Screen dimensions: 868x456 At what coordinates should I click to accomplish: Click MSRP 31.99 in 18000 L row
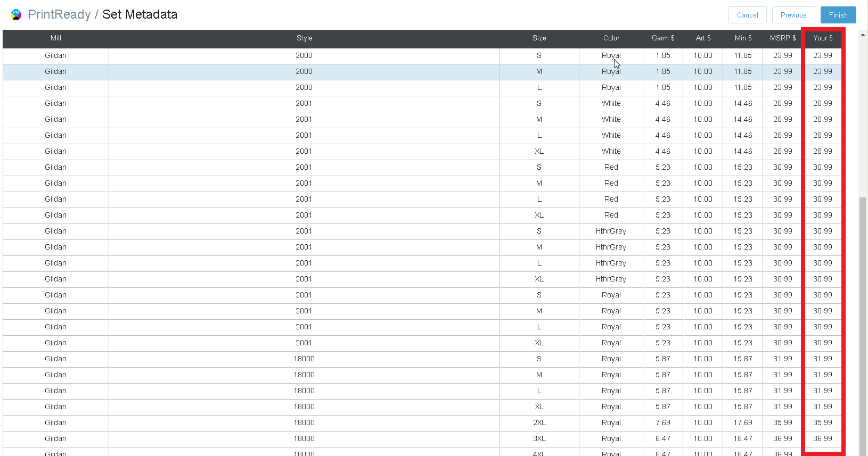783,391
